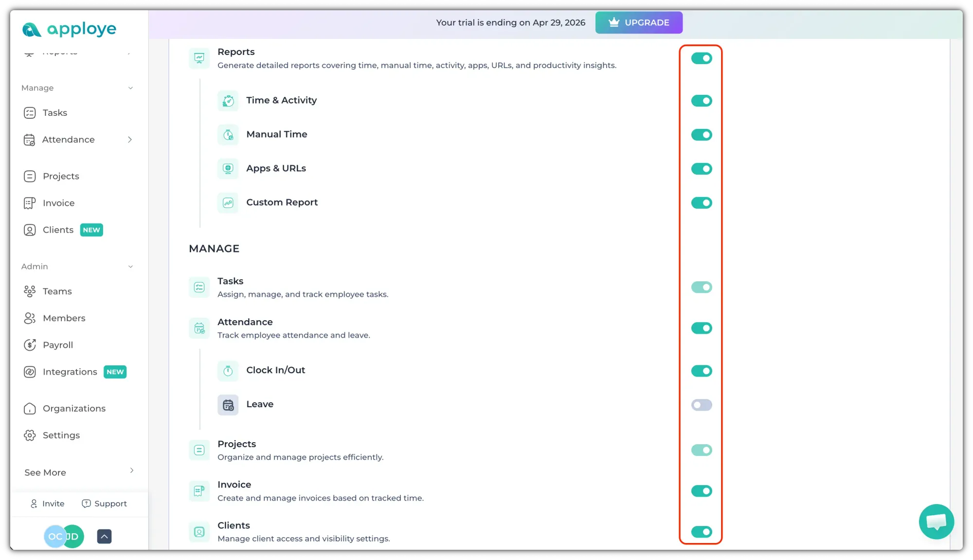The height and width of the screenshot is (560, 973).
Task: Click the Payroll dollar icon in sidebar
Action: point(30,345)
